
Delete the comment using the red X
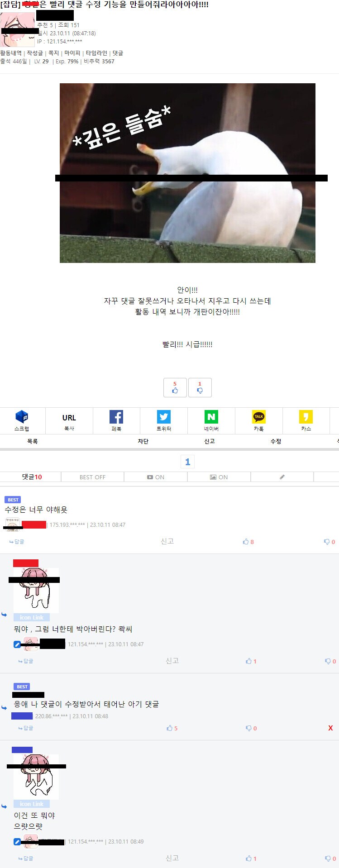click(330, 728)
